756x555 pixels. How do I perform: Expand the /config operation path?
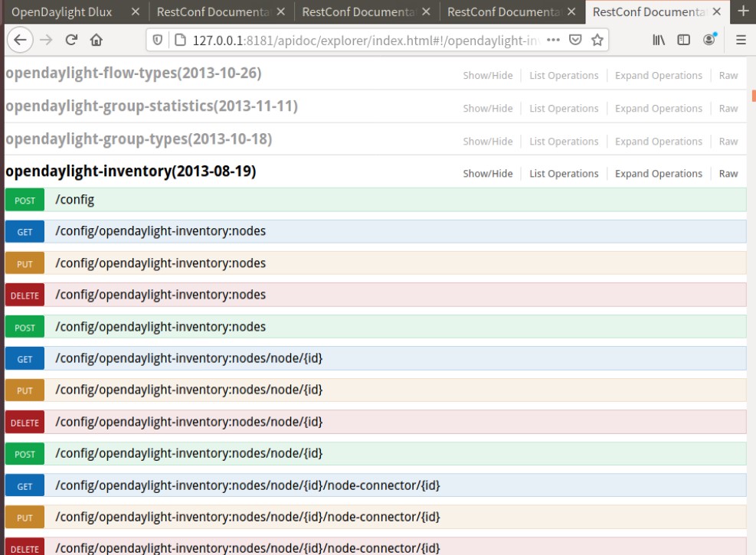(74, 200)
